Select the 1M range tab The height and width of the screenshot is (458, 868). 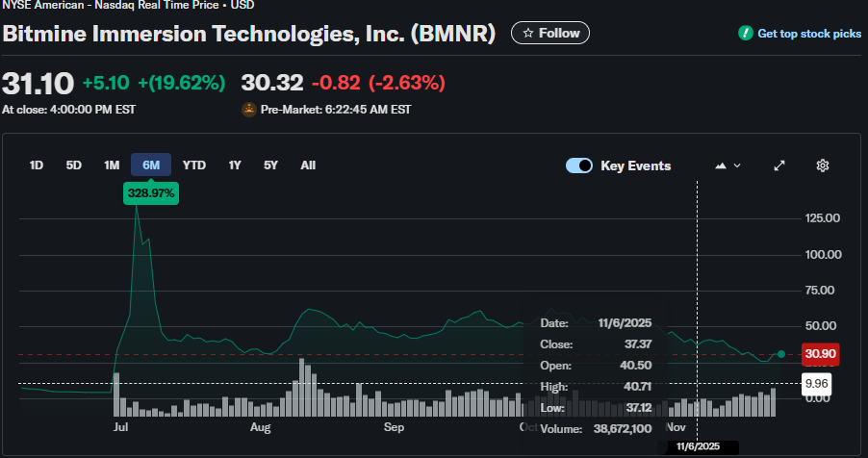click(112, 165)
